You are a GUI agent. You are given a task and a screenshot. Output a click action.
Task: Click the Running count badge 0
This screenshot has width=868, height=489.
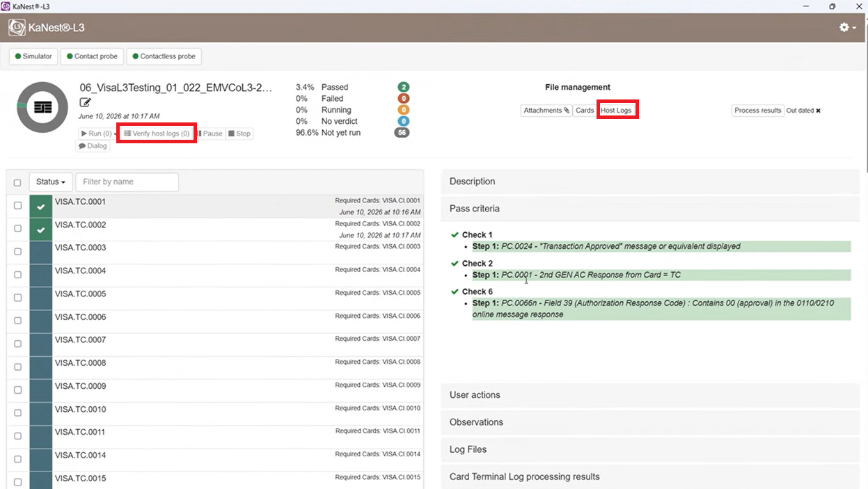tap(403, 110)
